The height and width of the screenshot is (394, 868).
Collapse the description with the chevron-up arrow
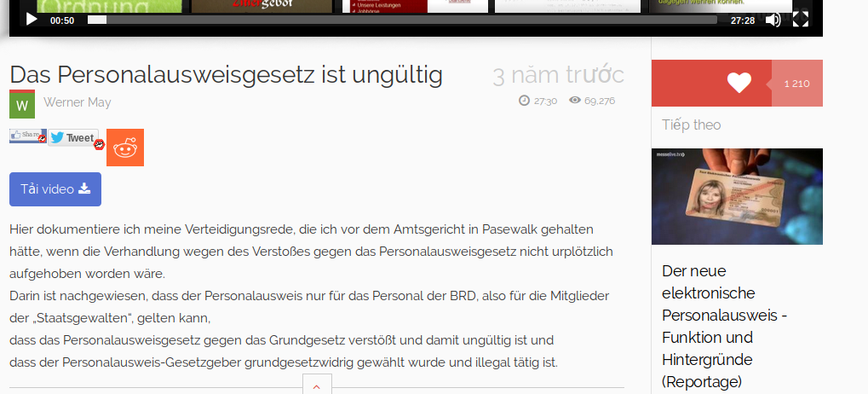[316, 387]
